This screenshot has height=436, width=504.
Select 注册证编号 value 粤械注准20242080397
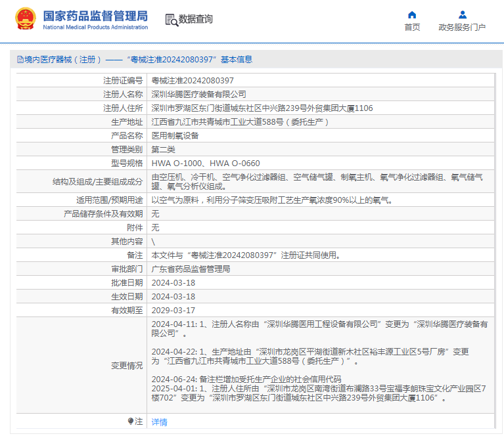(x=193, y=81)
